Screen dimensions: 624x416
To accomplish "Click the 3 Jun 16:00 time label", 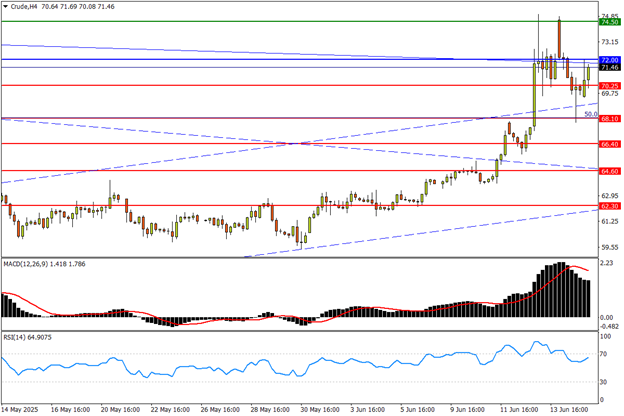I will click(x=367, y=410).
